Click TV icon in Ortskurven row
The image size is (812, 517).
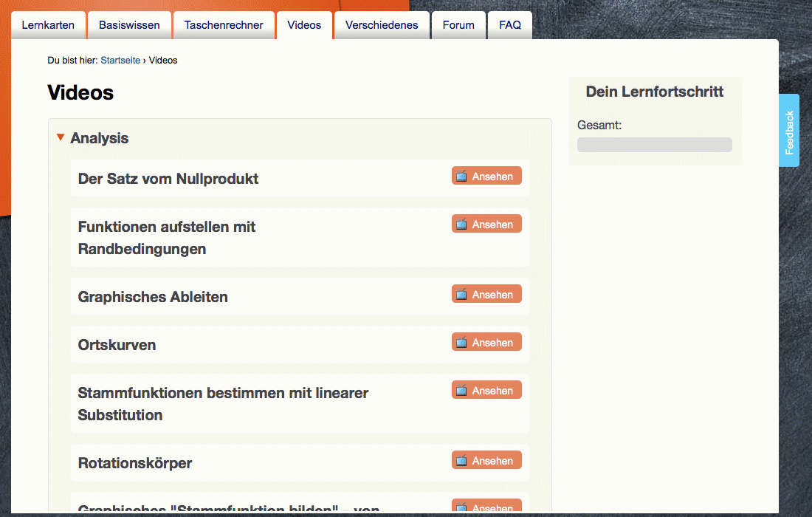click(461, 343)
